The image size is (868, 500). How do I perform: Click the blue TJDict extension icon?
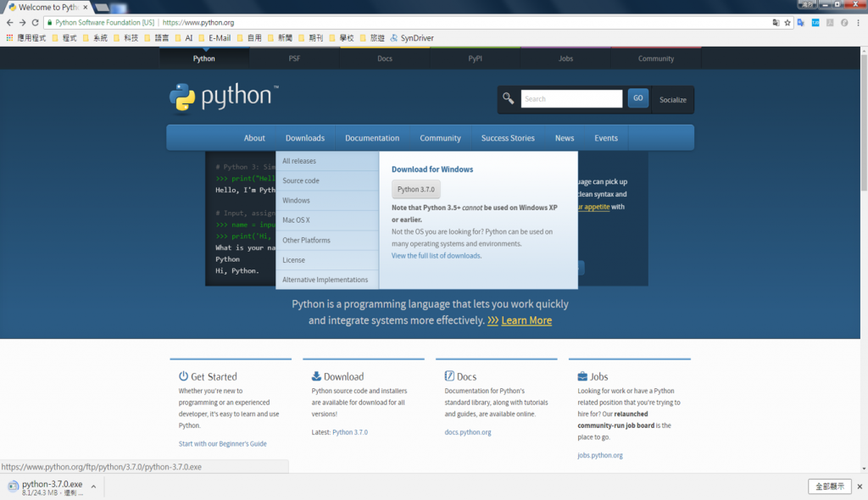pos(815,23)
